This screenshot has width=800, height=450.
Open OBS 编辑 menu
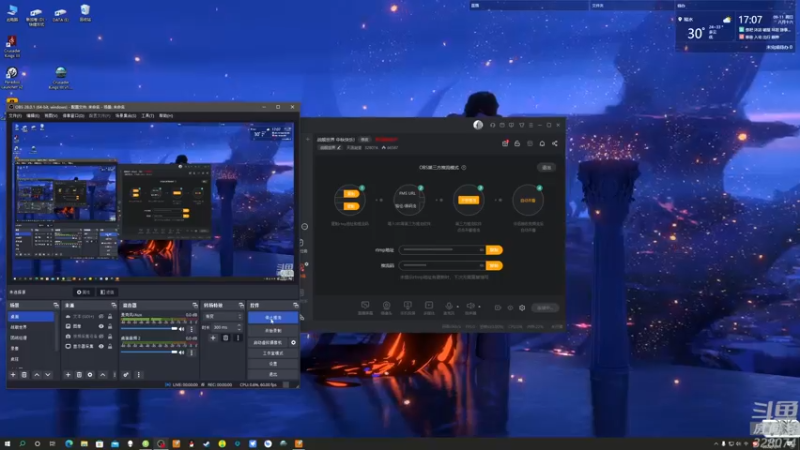(33, 116)
